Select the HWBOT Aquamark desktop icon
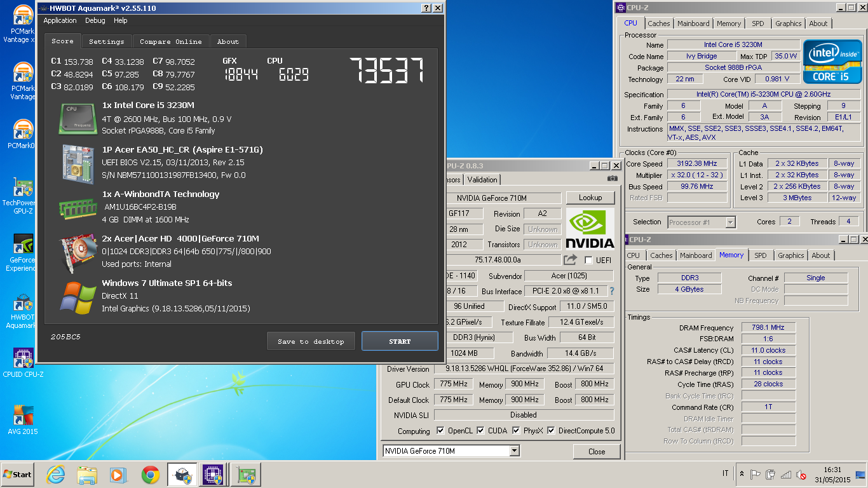Viewport: 868px width, 488px height. (x=23, y=310)
